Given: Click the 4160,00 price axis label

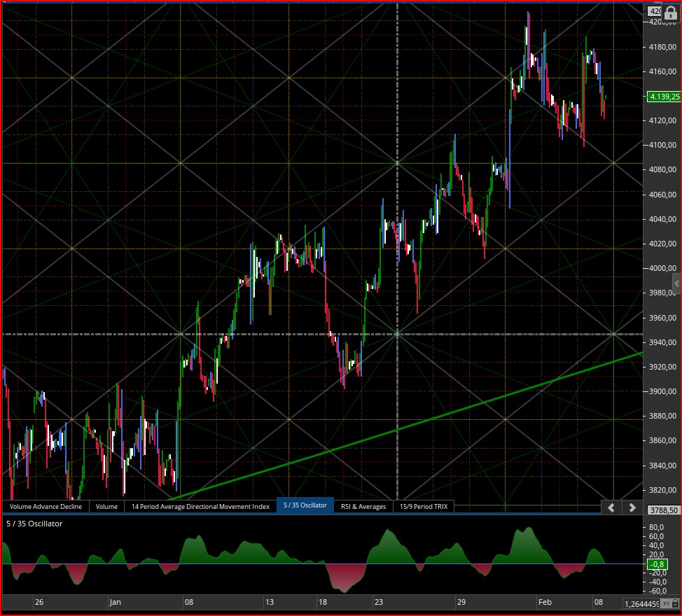Looking at the screenshot, I should point(662,71).
